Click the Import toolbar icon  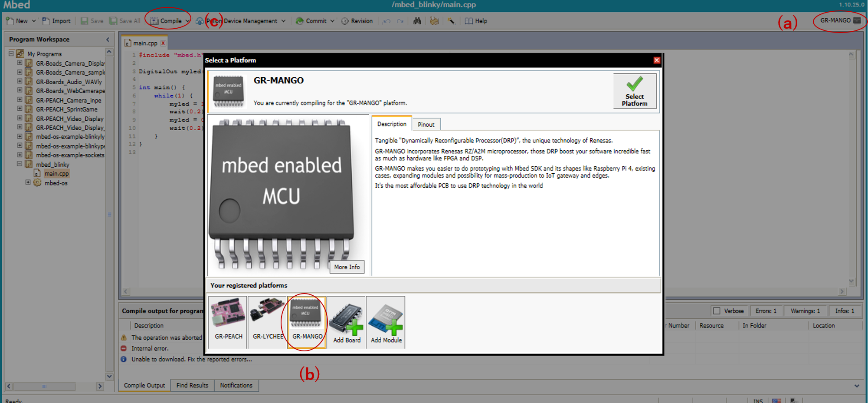pos(46,21)
